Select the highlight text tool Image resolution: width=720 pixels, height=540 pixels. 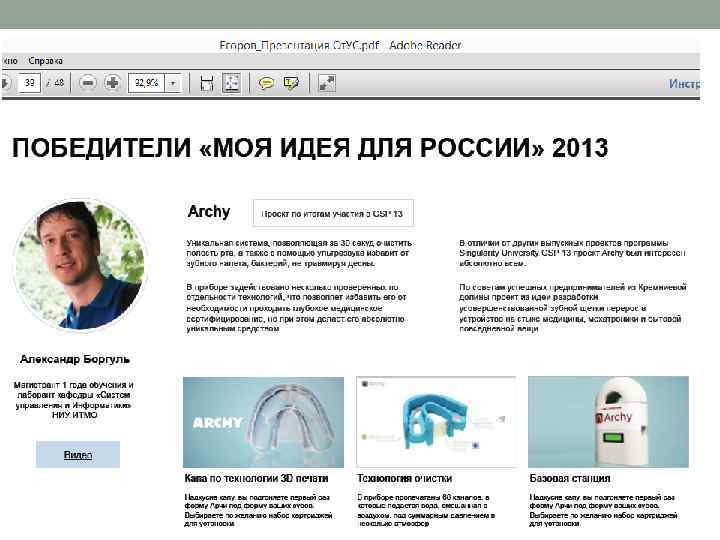point(291,83)
